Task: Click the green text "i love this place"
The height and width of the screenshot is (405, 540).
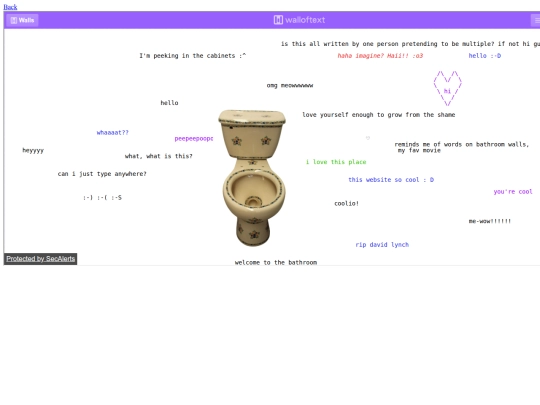Action: (336, 162)
